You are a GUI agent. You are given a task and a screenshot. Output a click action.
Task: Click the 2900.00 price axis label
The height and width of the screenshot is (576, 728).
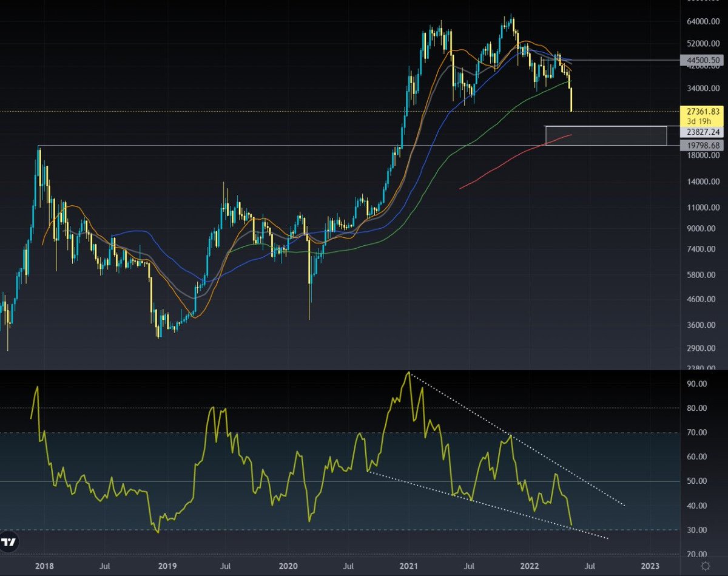701,348
